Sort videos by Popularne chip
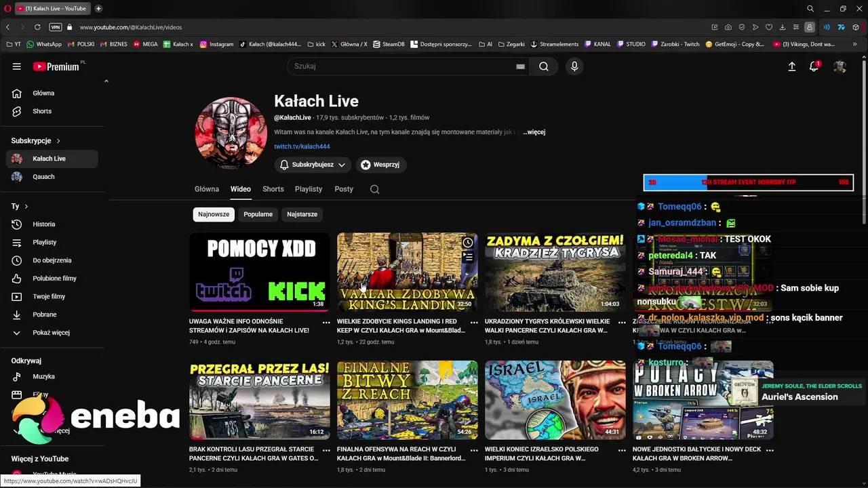The height and width of the screenshot is (488, 868). click(x=258, y=214)
